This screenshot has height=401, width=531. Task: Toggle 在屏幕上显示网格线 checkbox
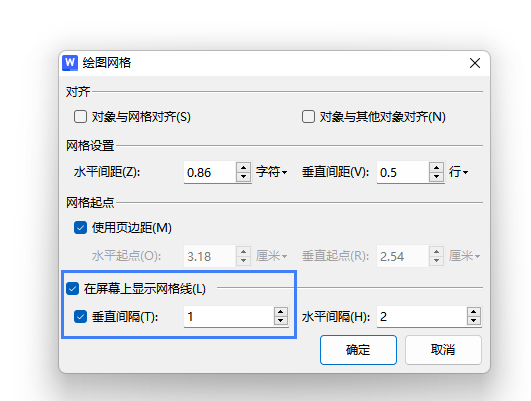tap(72, 289)
